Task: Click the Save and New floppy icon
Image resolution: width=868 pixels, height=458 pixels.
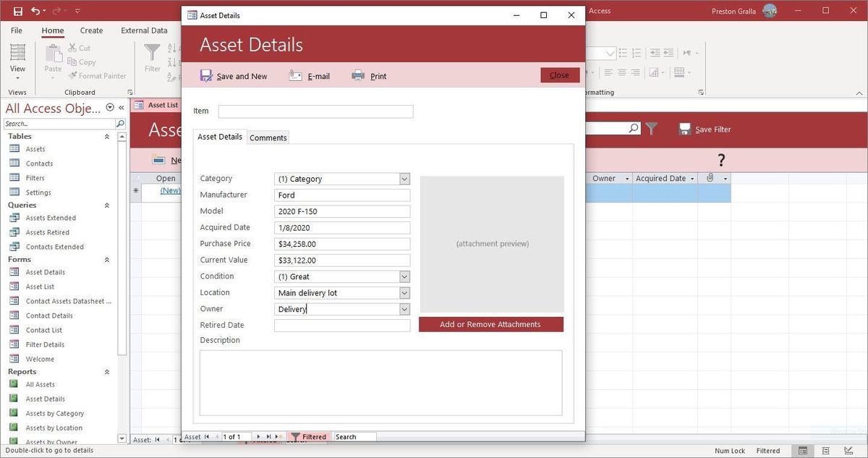Action: click(x=206, y=76)
